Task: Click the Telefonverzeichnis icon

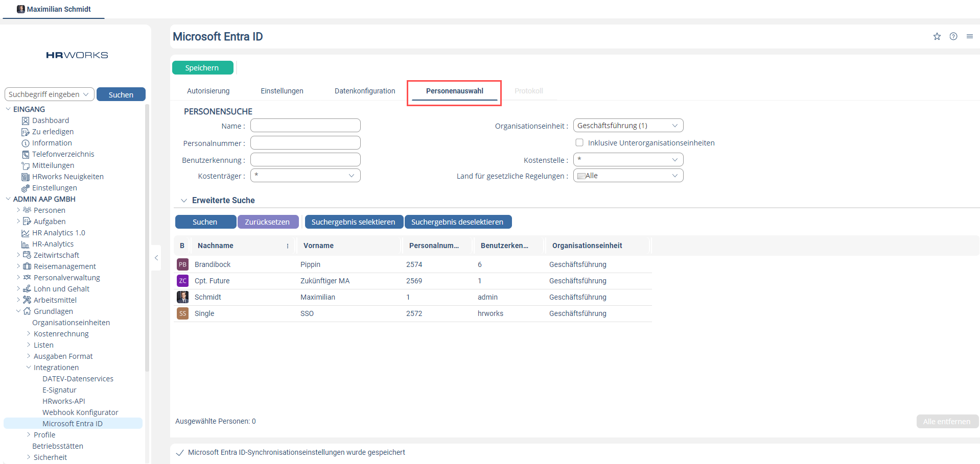Action: pyautogui.click(x=26, y=154)
